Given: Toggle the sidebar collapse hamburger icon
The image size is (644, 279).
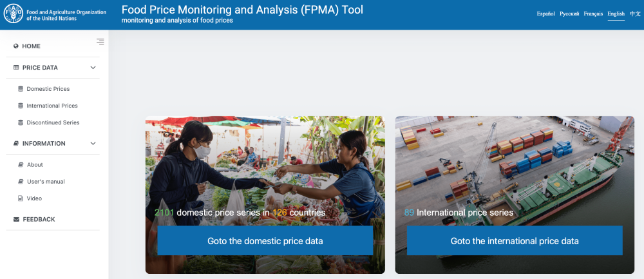Looking at the screenshot, I should (100, 42).
